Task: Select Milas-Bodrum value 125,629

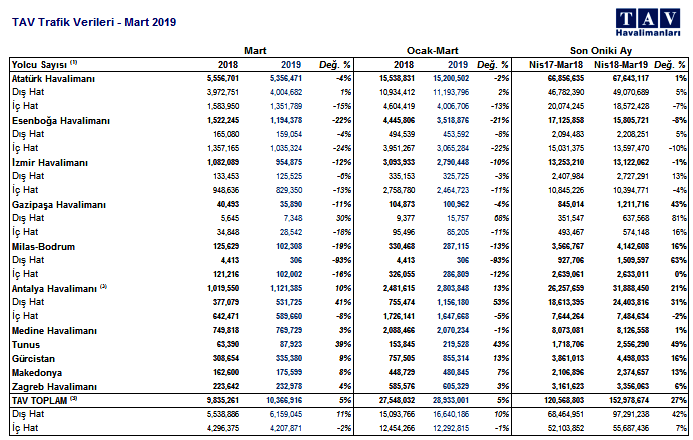Action: point(226,246)
